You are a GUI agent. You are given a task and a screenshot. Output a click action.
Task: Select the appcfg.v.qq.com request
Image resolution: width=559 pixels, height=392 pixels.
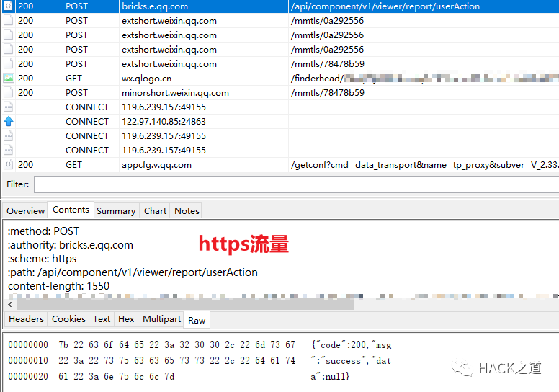pos(279,165)
